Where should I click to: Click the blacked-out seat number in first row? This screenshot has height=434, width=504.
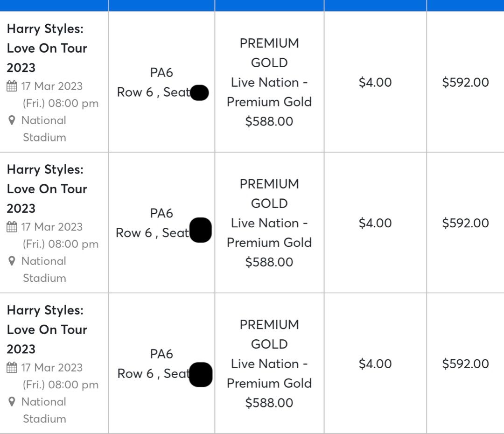pyautogui.click(x=199, y=92)
